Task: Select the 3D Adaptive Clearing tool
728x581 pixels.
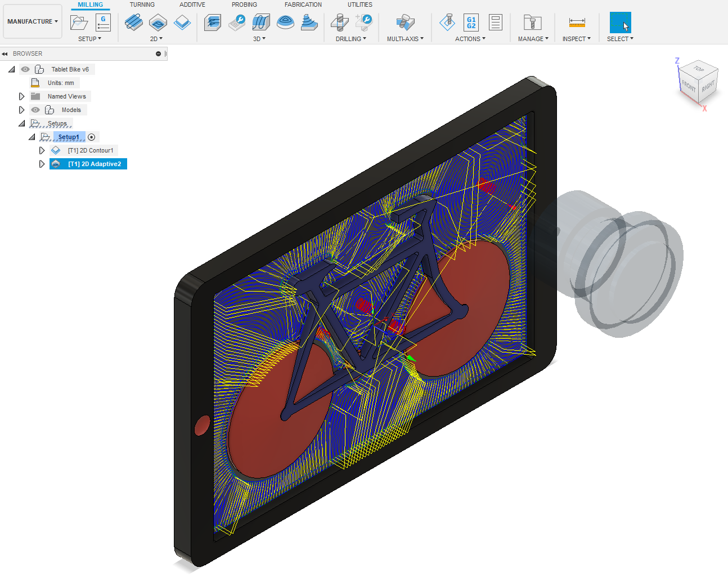Action: (x=213, y=23)
